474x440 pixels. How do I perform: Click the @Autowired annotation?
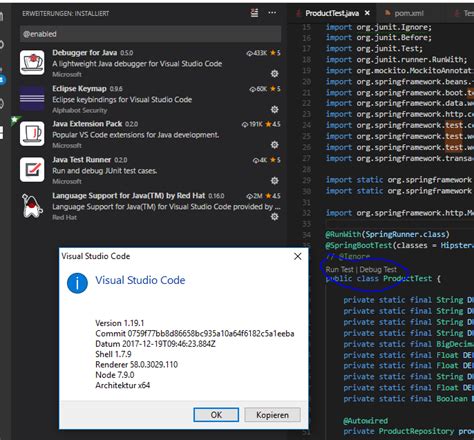coord(365,421)
